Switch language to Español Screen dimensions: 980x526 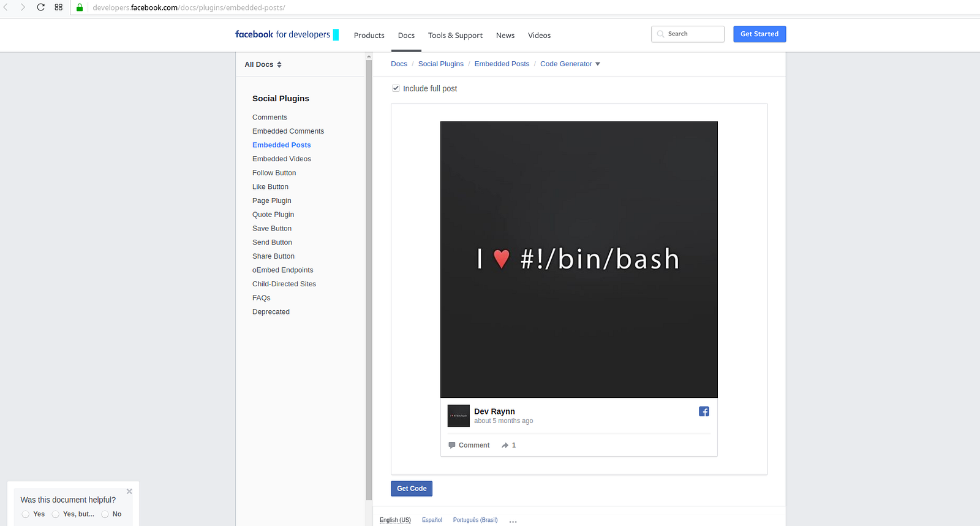432,520
